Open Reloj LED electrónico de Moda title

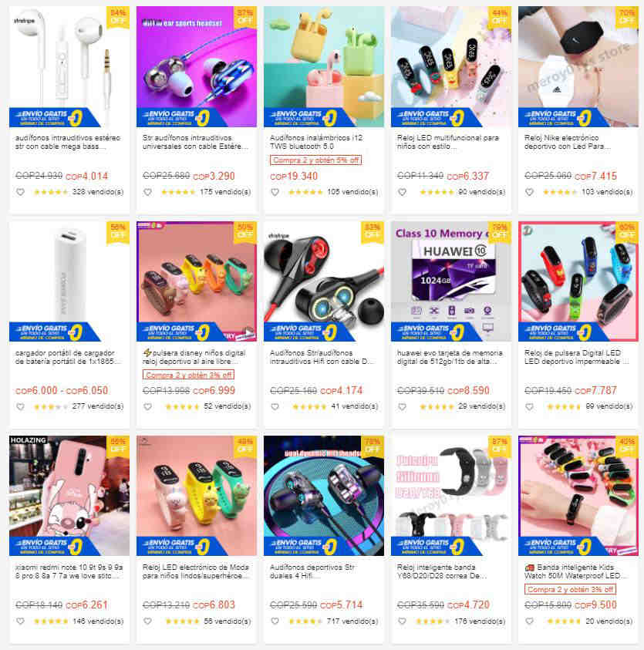coord(196,571)
